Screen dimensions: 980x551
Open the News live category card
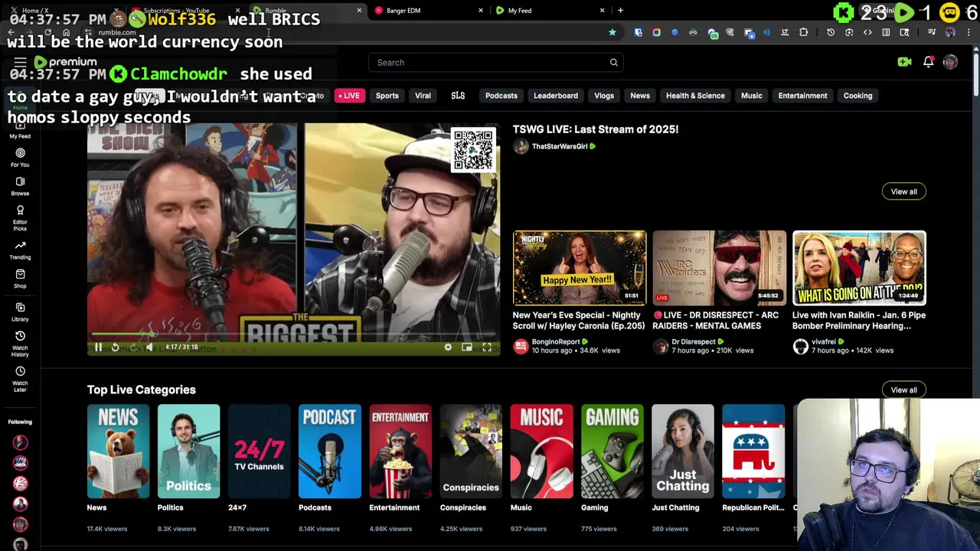click(x=118, y=452)
